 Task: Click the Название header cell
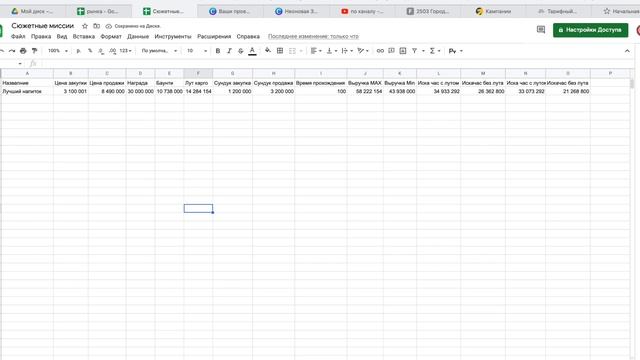[x=27, y=83]
